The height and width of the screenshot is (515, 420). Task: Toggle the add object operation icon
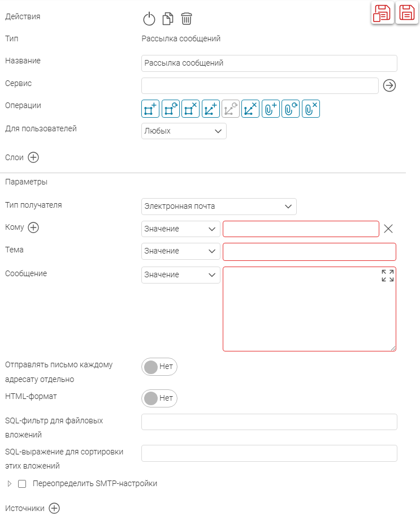(x=150, y=109)
